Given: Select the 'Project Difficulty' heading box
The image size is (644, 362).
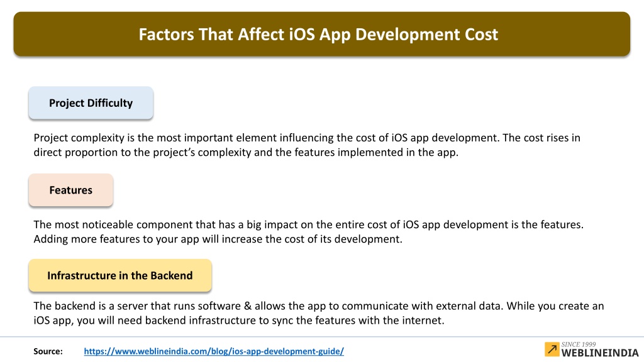Looking at the screenshot, I should tap(91, 103).
